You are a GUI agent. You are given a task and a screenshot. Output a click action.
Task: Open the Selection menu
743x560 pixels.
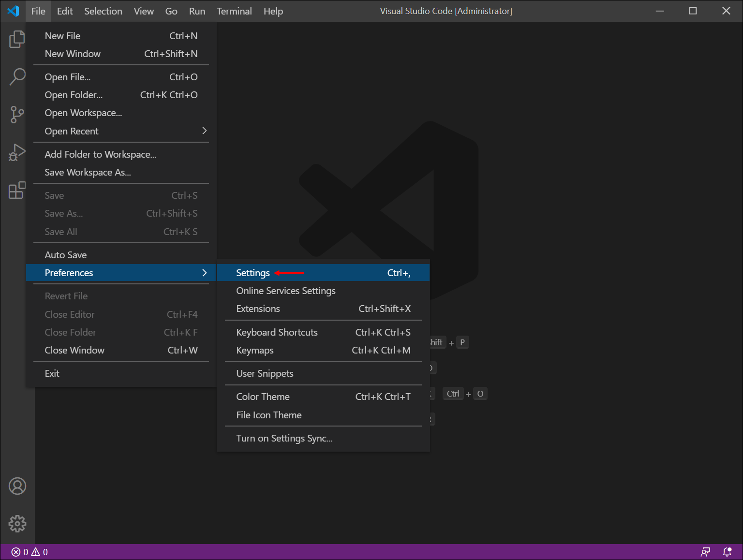click(x=103, y=11)
